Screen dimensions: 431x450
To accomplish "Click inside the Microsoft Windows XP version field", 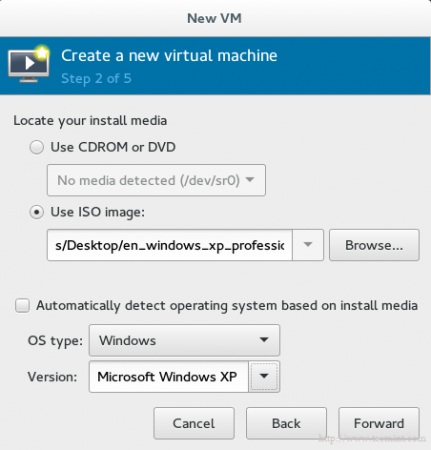I will 169,376.
